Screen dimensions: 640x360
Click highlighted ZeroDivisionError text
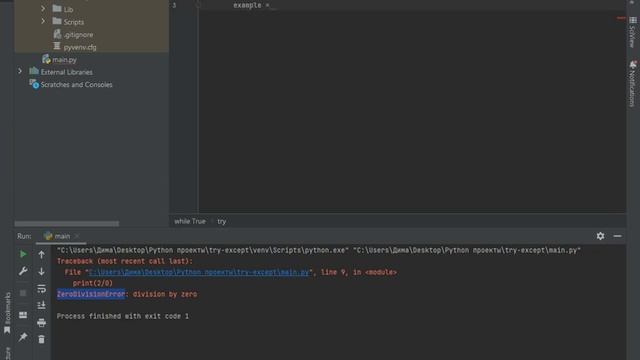coord(91,294)
